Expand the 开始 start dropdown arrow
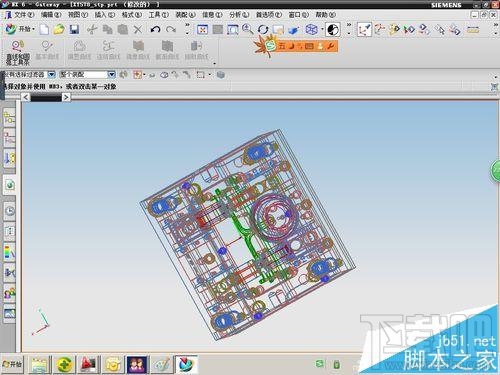 point(34,29)
